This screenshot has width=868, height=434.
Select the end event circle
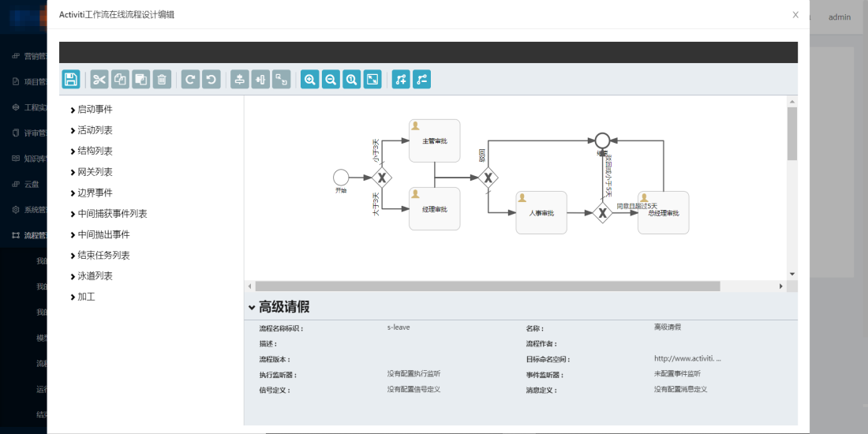(602, 140)
